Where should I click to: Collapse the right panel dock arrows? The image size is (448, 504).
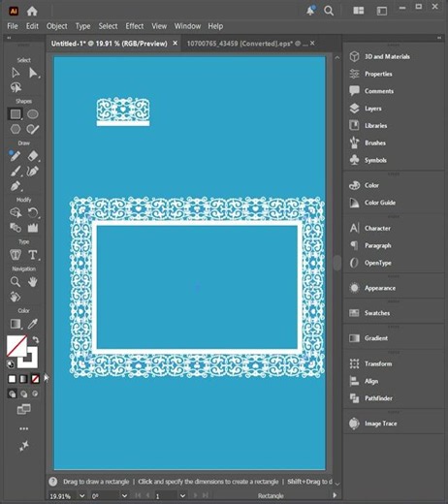(439, 38)
